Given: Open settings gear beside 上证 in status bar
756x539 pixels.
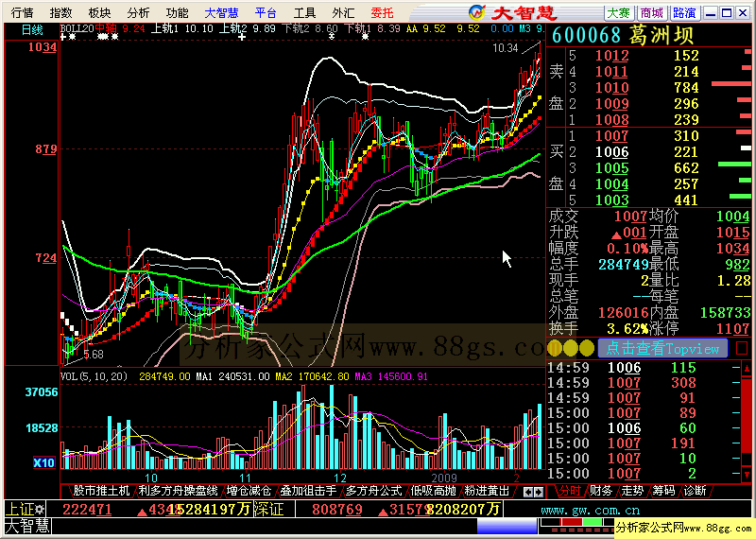Looking at the screenshot, I should (39, 509).
